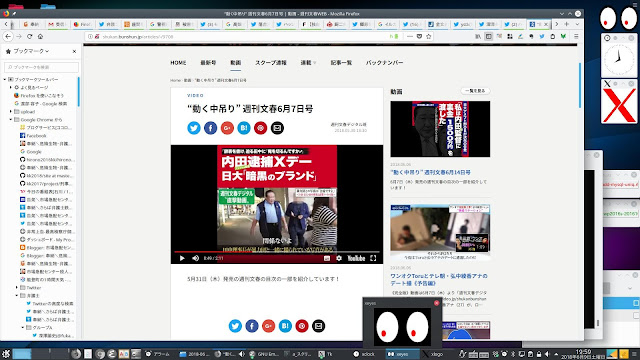This screenshot has width=640, height=360.
Task: Open the 最新号 nav item
Action: pos(208,62)
